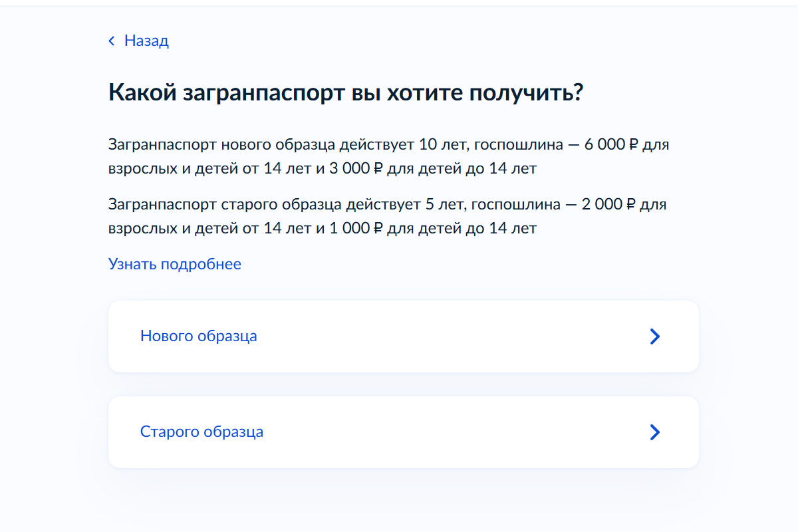Click the "2 000 ₽" fee amount
798x532 pixels.
coord(608,204)
